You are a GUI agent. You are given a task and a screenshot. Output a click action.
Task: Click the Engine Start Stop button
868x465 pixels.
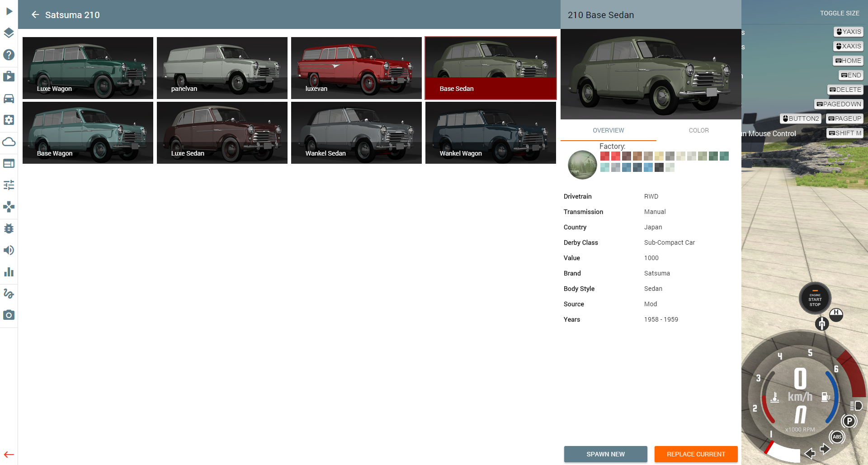pos(815,299)
